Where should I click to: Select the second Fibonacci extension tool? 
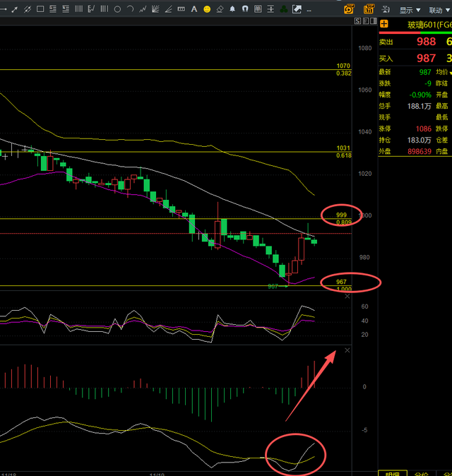pyautogui.click(x=66, y=9)
